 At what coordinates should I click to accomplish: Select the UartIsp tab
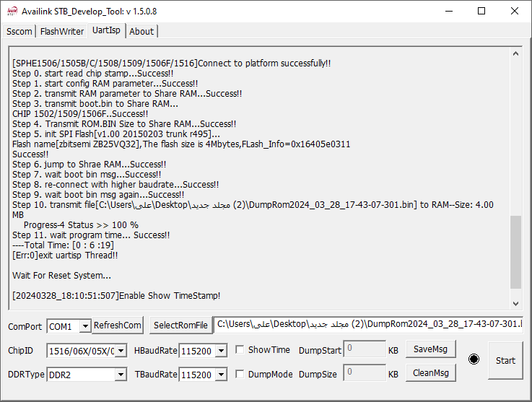pos(106,30)
